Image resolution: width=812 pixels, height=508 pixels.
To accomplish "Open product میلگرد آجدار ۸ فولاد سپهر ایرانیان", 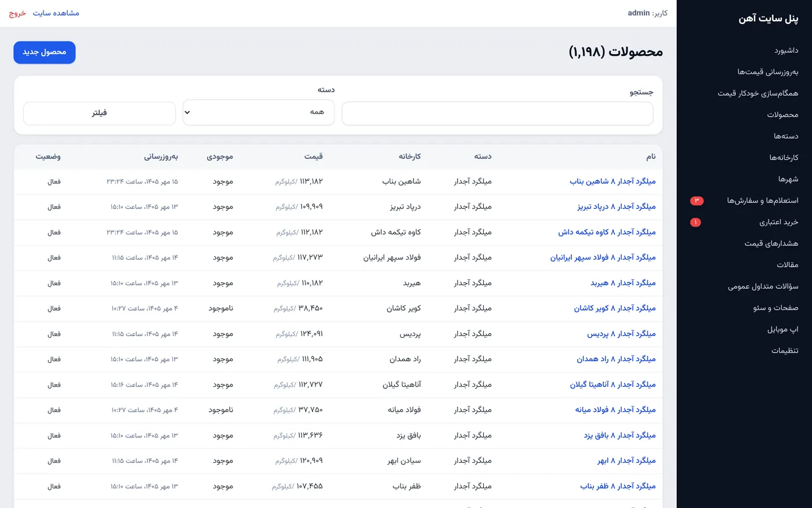I will [603, 258].
